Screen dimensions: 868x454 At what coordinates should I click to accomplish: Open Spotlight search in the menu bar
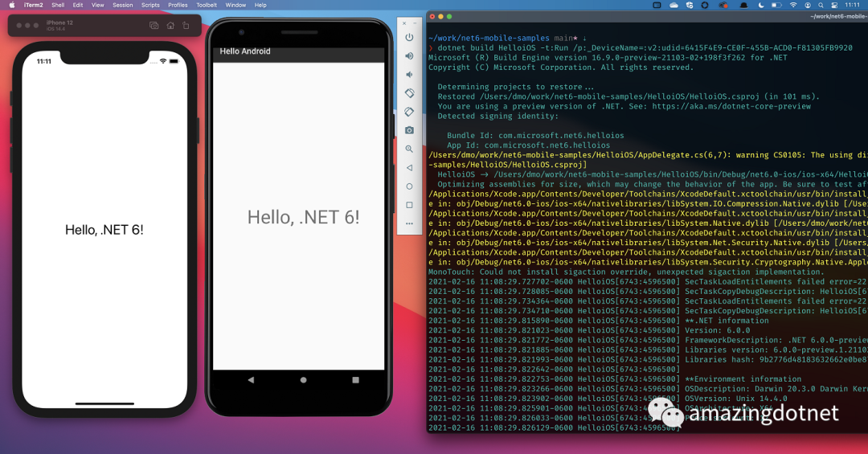point(821,5)
